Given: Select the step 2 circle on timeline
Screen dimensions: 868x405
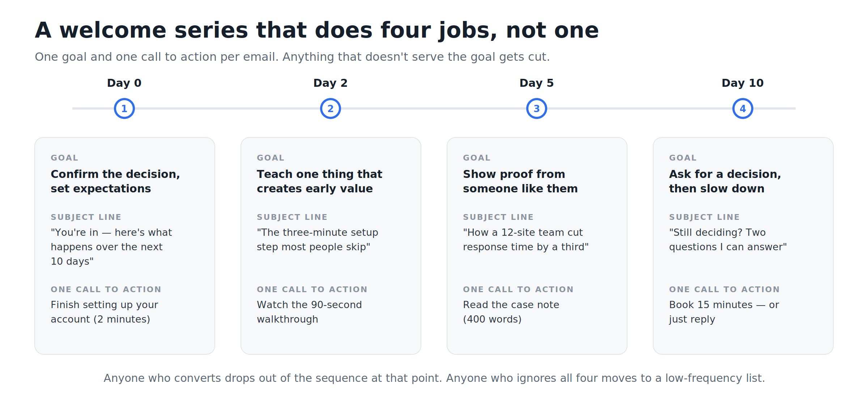Looking at the screenshot, I should pos(331,108).
